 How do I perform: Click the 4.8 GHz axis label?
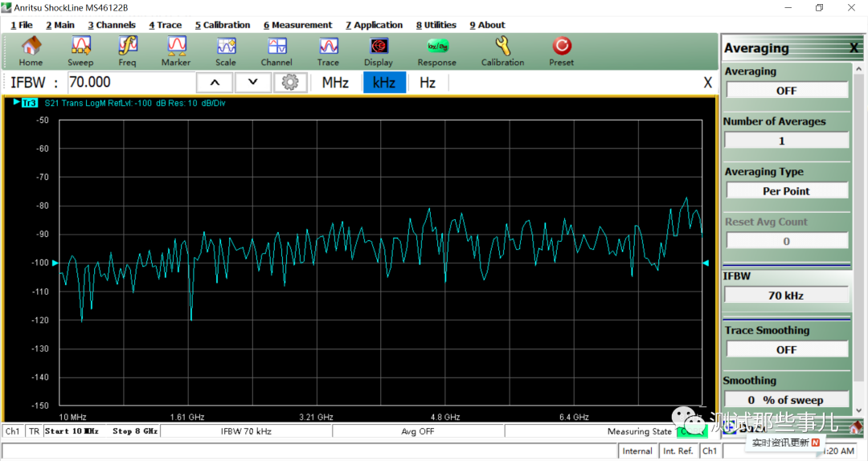pyautogui.click(x=445, y=417)
